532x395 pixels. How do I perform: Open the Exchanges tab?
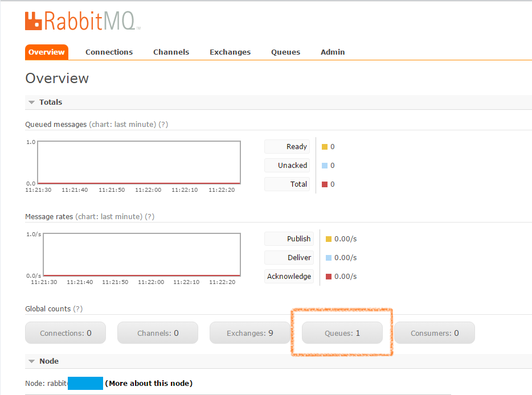[230, 52]
